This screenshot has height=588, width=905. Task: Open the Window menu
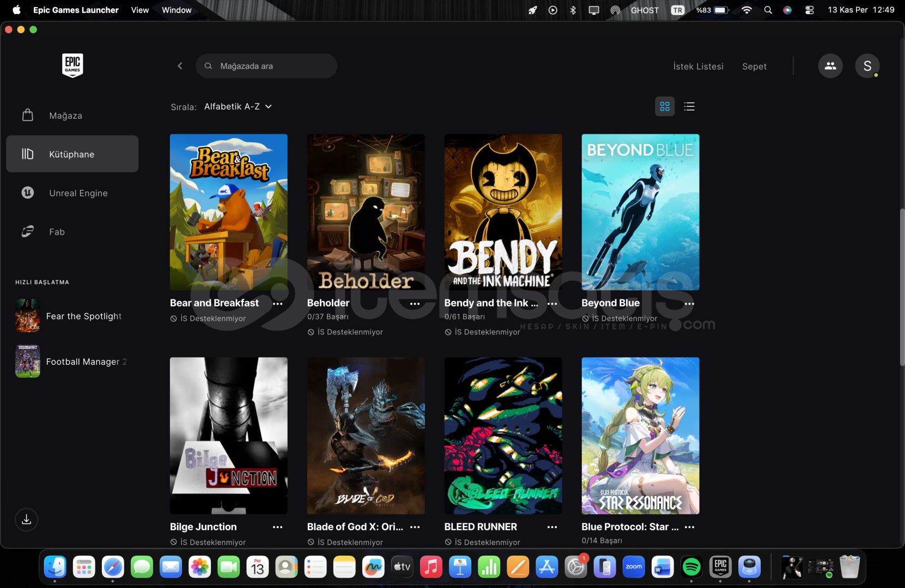pyautogui.click(x=177, y=10)
